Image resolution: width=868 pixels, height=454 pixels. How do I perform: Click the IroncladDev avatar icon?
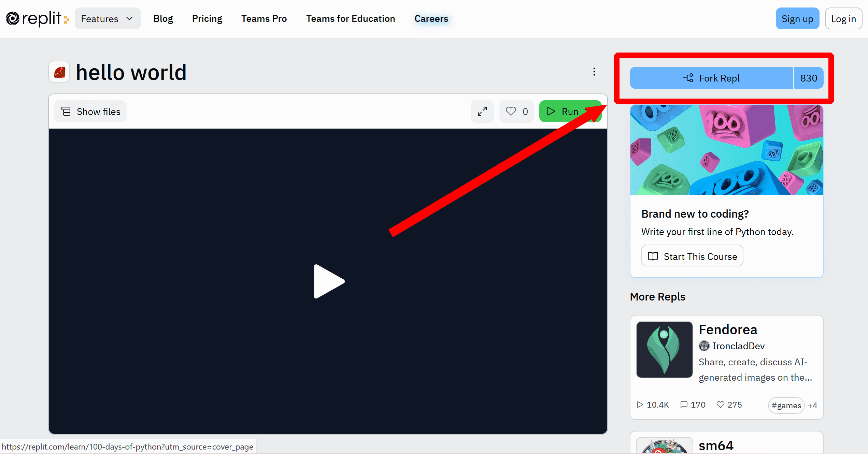(704, 346)
